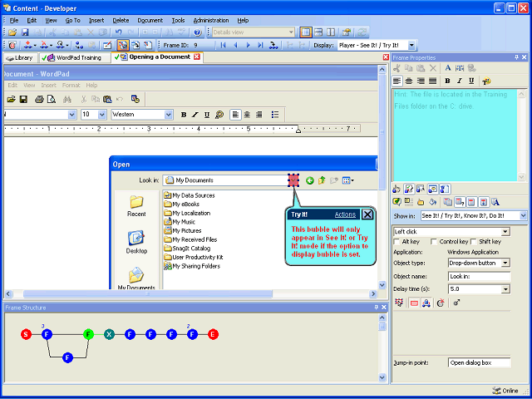Center-align text in Frame Properties
Viewport: 532px width, 399px height.
click(x=409, y=81)
